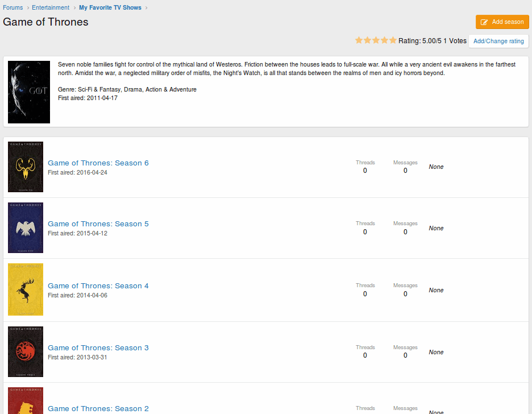Click the Season 3 red dragon poster

click(x=26, y=351)
